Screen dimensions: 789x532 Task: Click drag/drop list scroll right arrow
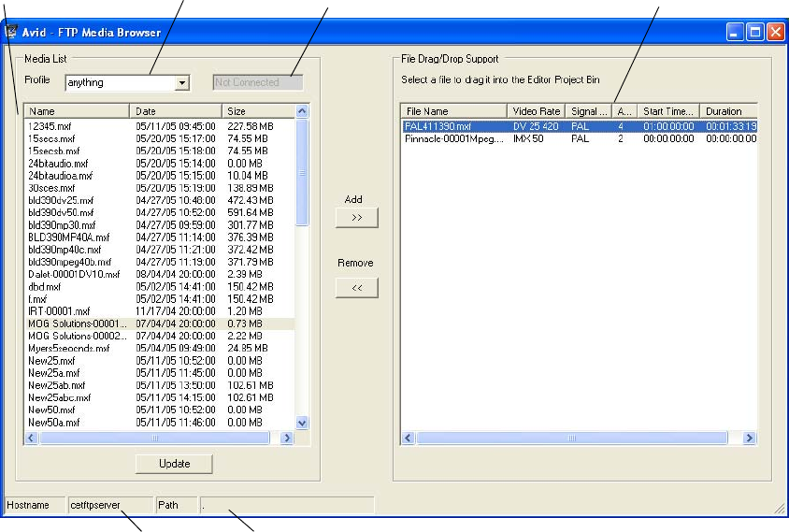[749, 438]
